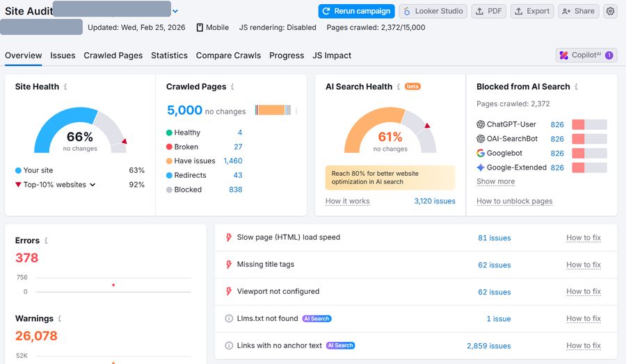626x364 pixels.
Task: Click the Rerun campaign button
Action: pyautogui.click(x=357, y=11)
